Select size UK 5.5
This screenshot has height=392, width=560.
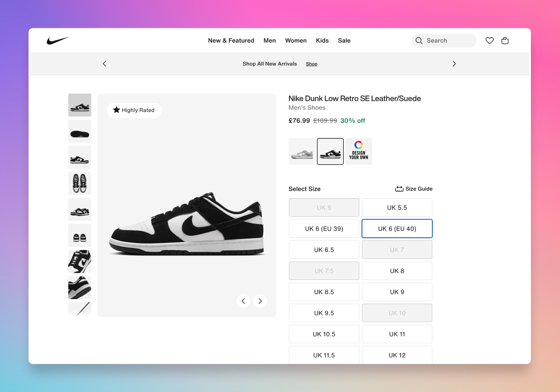click(397, 208)
